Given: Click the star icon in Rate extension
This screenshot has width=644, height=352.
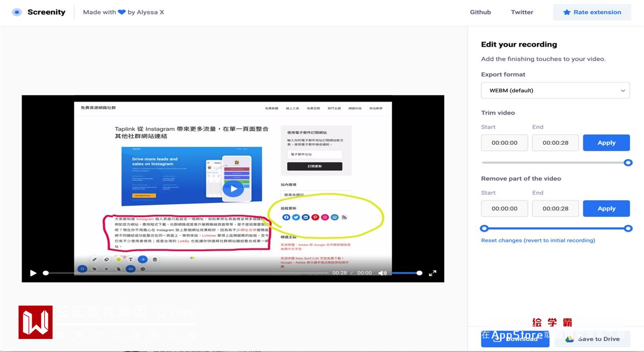Looking at the screenshot, I should [567, 12].
